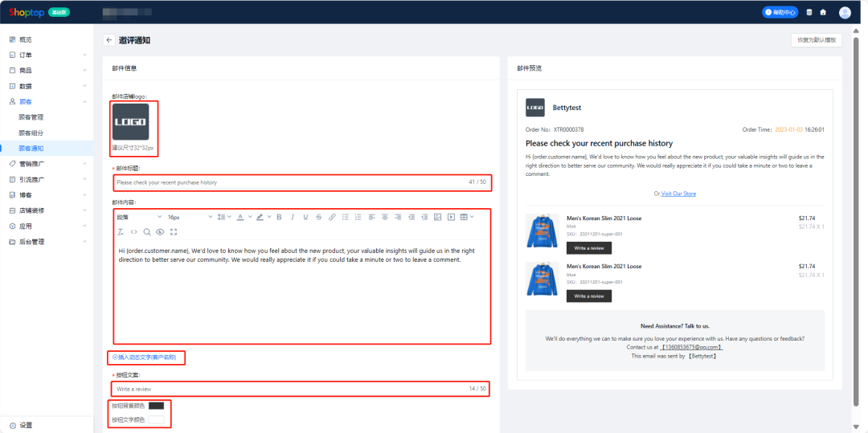
Task: Click 插入动态文字(客户名称) link
Action: pos(146,357)
